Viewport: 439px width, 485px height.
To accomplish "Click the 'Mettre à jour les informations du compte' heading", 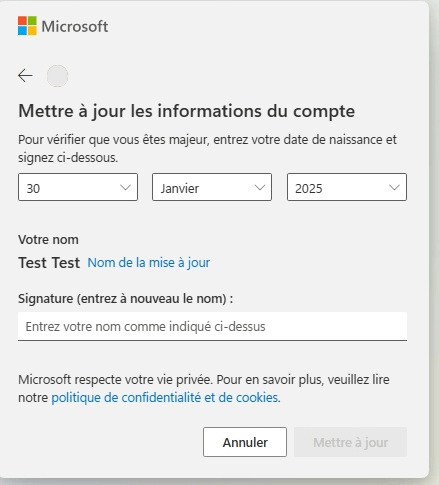I will [186, 111].
